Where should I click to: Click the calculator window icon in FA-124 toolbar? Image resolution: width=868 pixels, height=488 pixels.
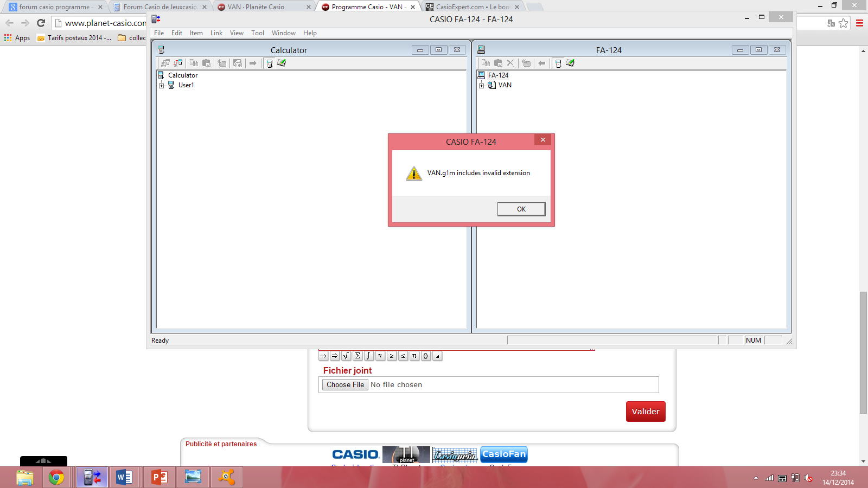point(558,63)
